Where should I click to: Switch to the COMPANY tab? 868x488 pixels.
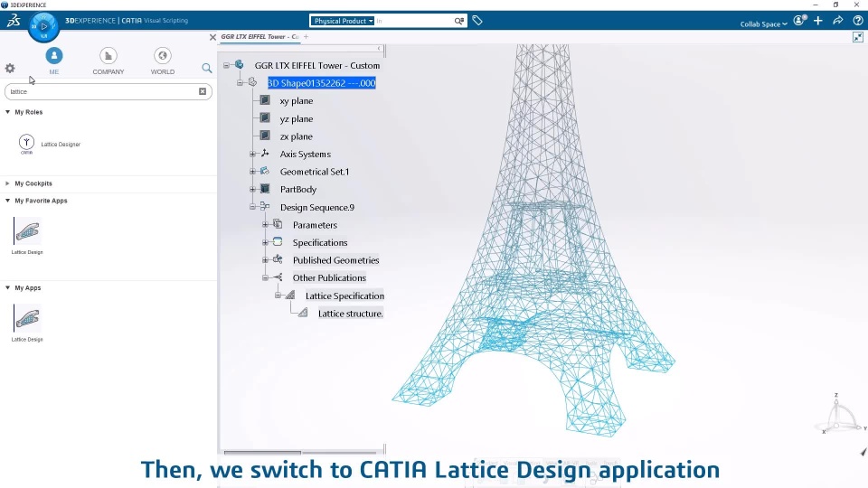click(x=108, y=61)
